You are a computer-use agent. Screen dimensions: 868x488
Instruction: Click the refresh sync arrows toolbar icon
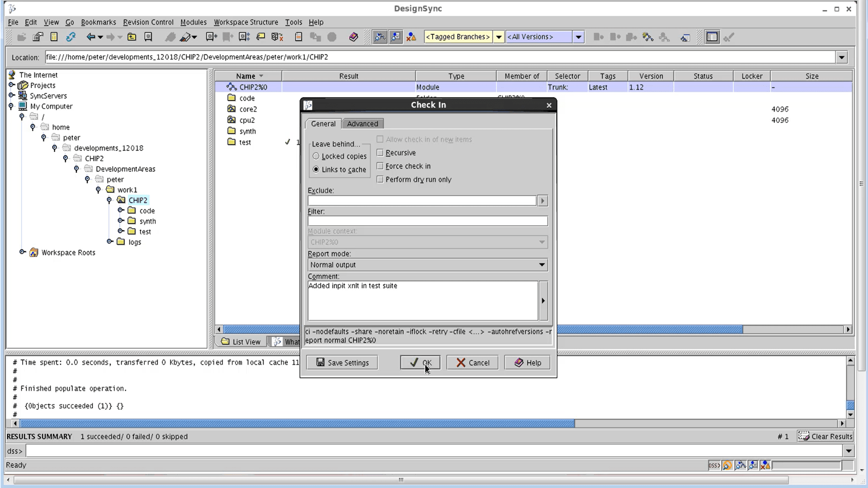click(71, 37)
